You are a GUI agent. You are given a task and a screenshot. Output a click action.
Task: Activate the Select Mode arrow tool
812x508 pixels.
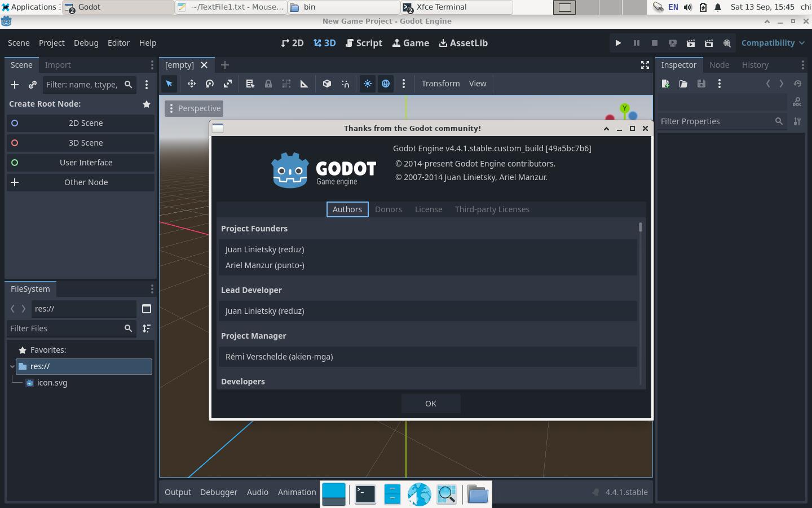click(169, 84)
